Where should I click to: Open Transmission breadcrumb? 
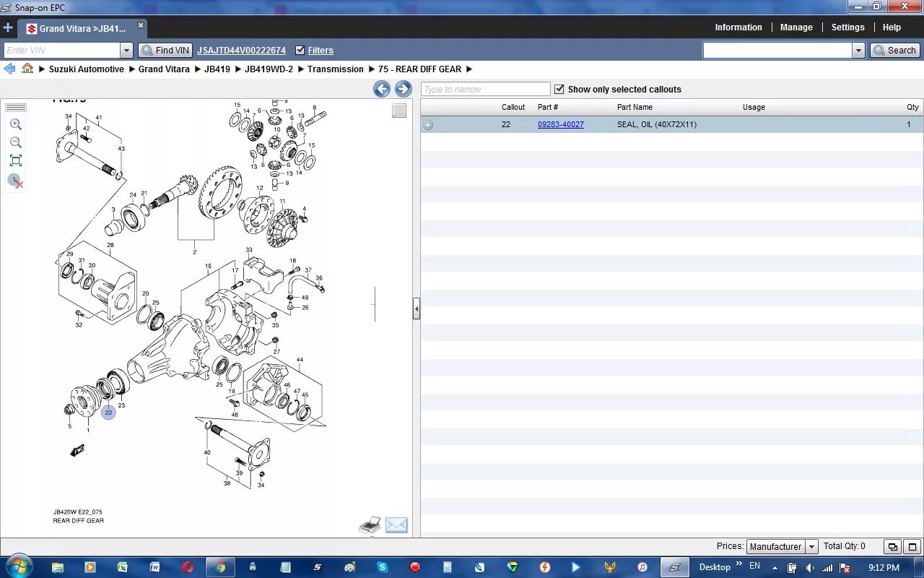[336, 69]
